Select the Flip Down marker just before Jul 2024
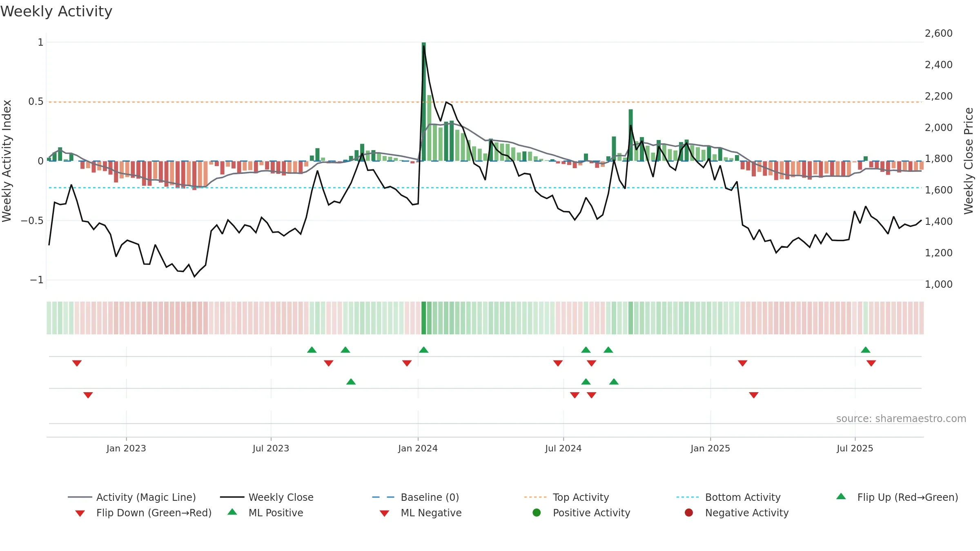Screen dimensions: 980x551 coord(558,363)
